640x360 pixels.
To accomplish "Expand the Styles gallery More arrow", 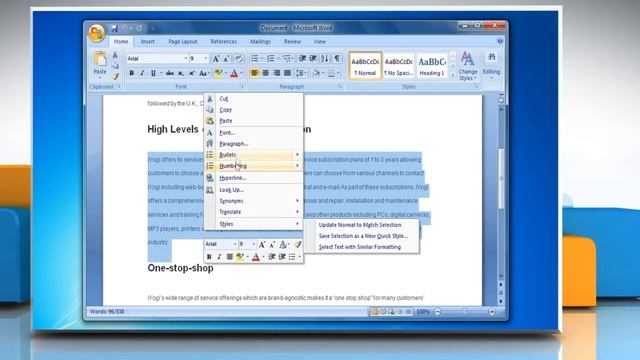I will pyautogui.click(x=453, y=75).
